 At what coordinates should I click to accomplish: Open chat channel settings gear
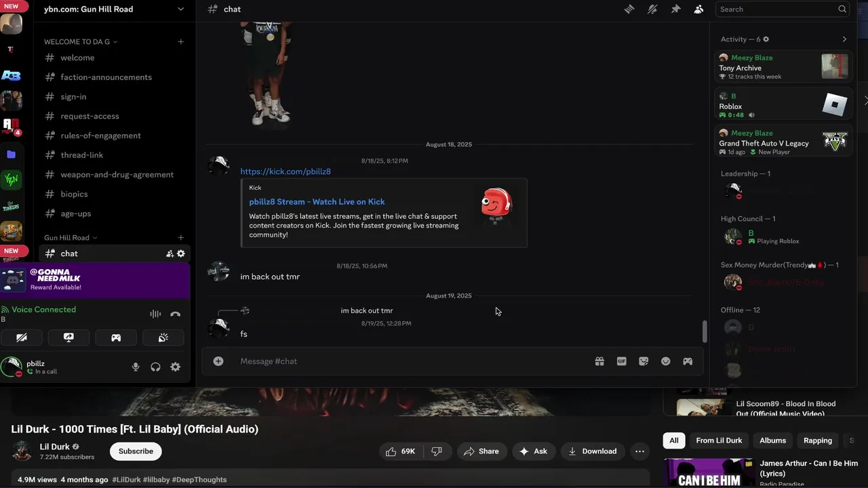[181, 253]
